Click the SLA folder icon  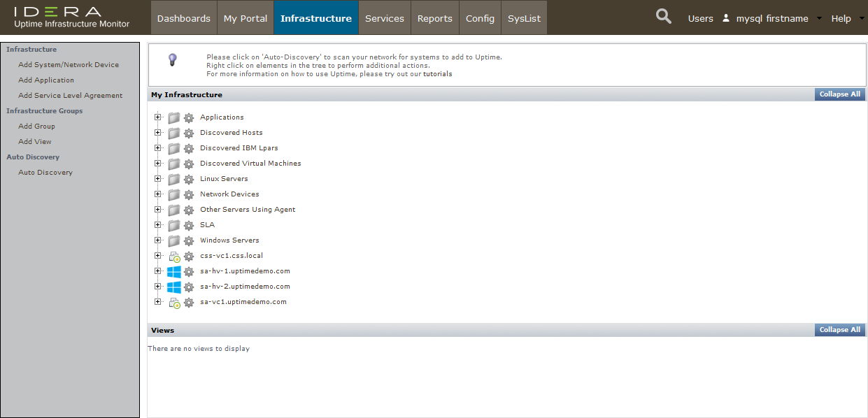pos(174,225)
